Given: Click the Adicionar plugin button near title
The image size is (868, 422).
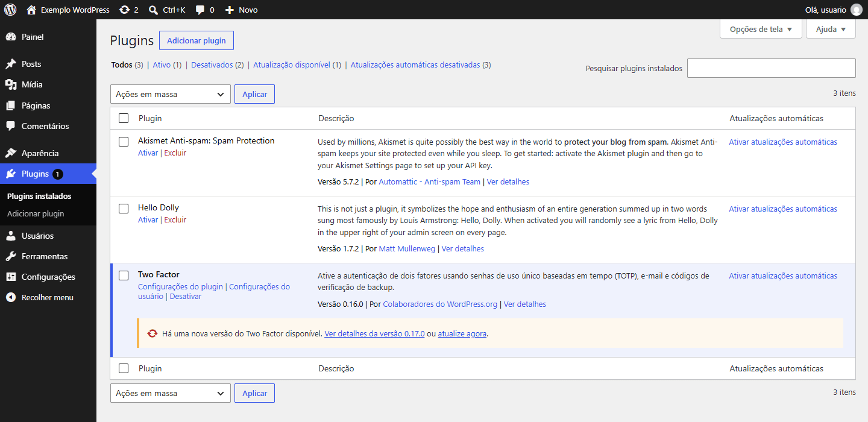Looking at the screenshot, I should 197,40.
